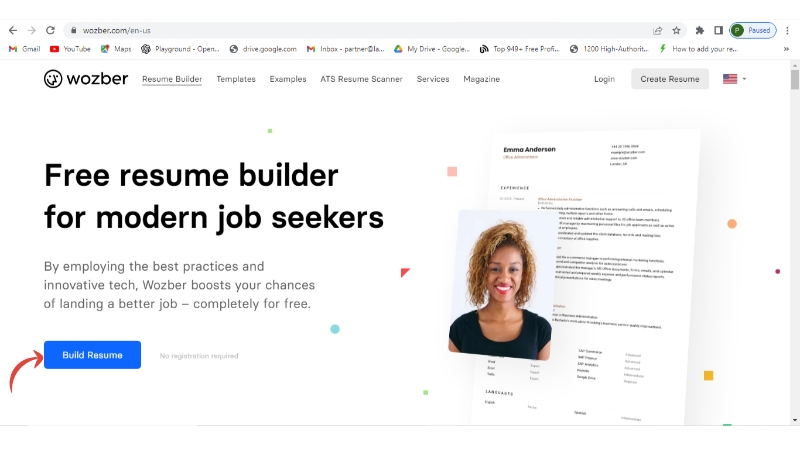The height and width of the screenshot is (449, 800).
Task: Click the blue Build Resume button
Action: coord(92,355)
